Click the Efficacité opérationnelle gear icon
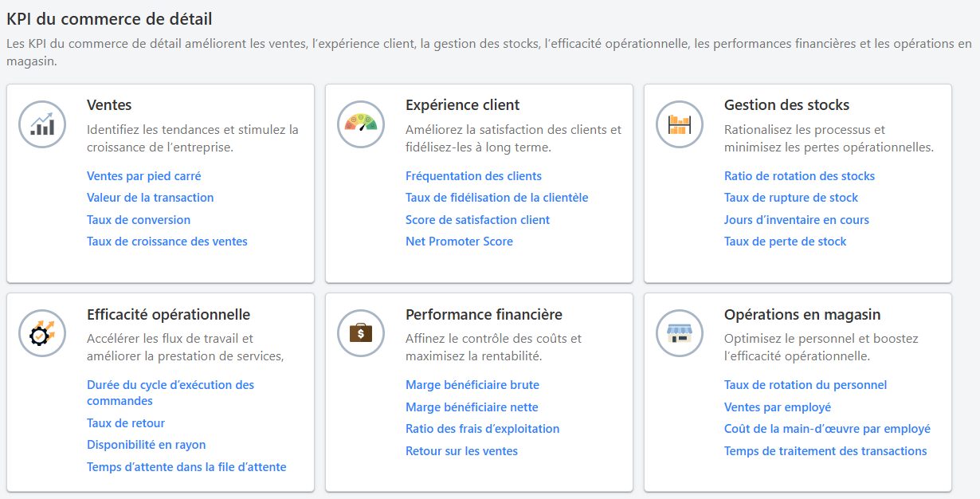The width and height of the screenshot is (980, 499). tap(42, 333)
